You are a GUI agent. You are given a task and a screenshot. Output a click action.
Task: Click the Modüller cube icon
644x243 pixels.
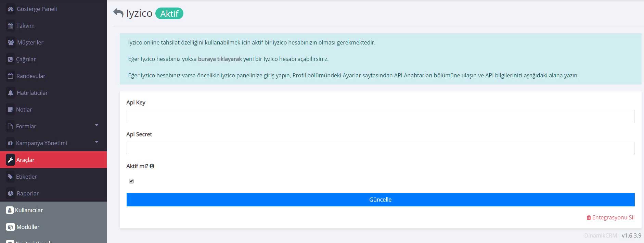[x=10, y=227]
